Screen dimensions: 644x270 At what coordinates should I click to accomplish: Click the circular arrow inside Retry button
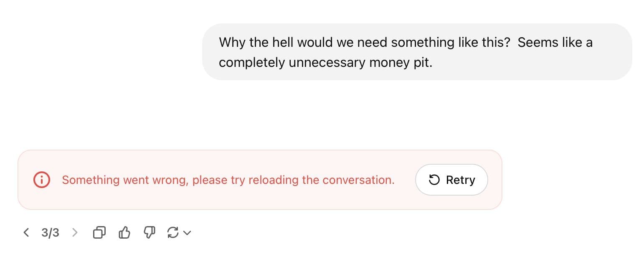(434, 180)
